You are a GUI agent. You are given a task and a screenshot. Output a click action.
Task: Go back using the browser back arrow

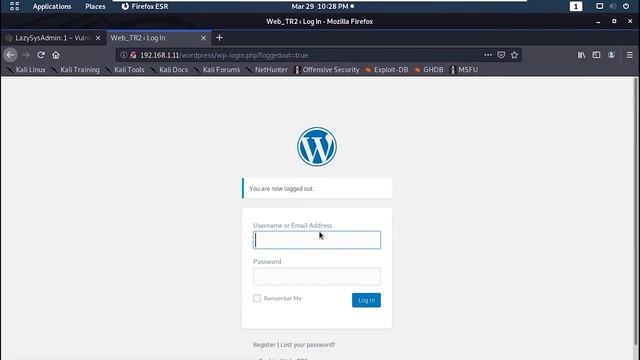click(11, 55)
